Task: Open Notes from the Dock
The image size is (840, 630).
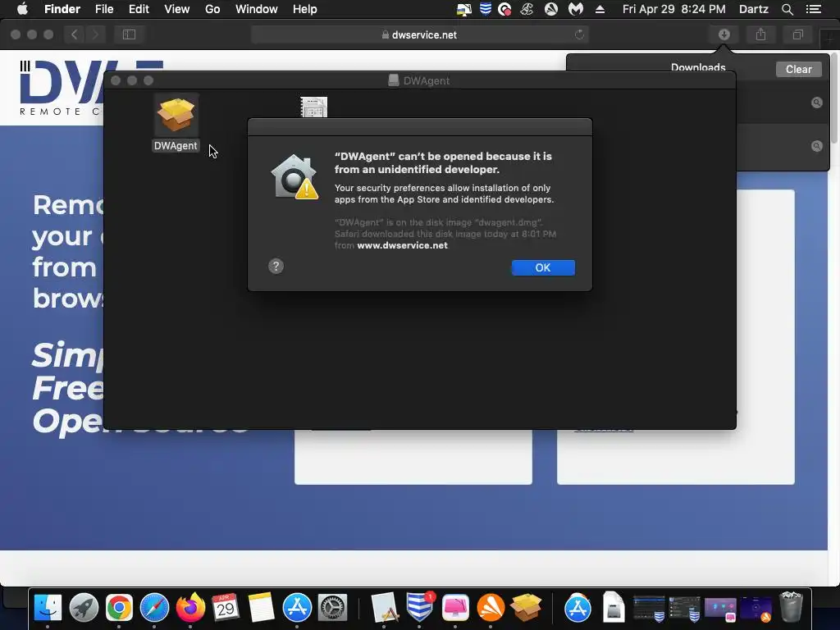Action: tap(261, 608)
